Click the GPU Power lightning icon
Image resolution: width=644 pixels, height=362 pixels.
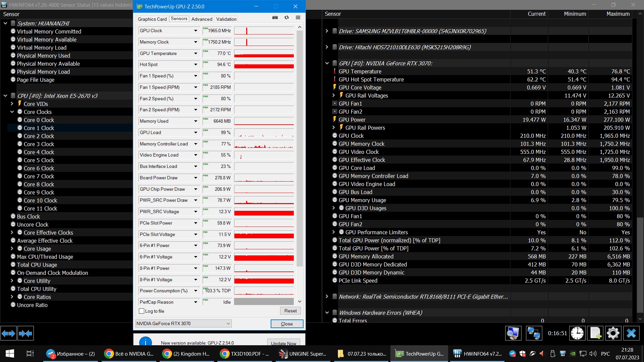334,119
